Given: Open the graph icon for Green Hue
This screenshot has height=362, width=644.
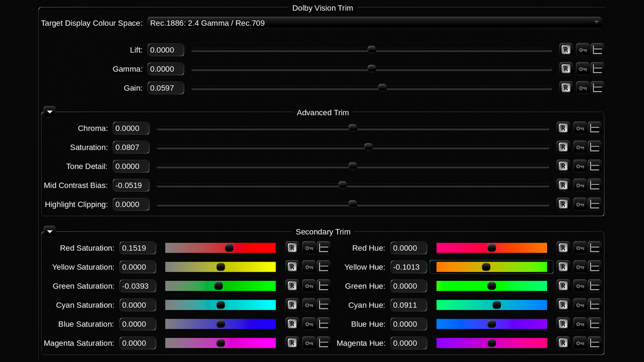Looking at the screenshot, I should pos(594,286).
